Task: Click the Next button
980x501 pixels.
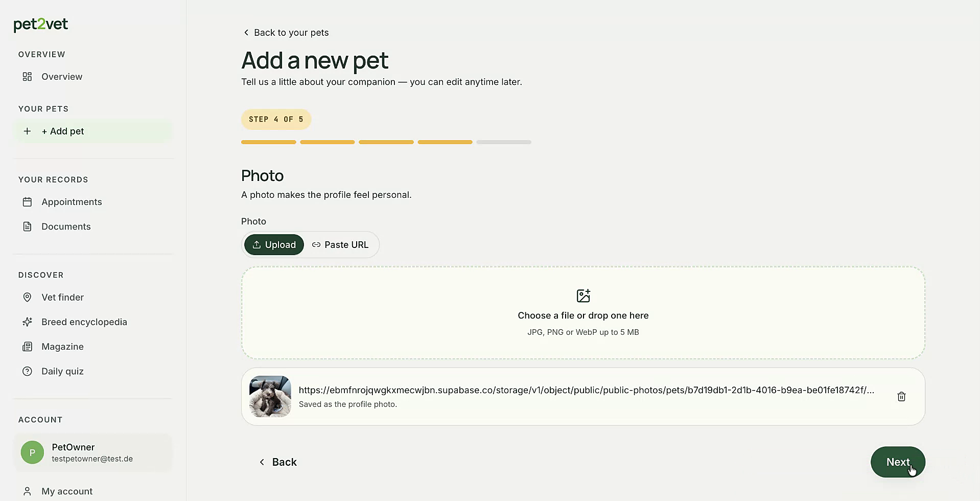Action: [898, 462]
